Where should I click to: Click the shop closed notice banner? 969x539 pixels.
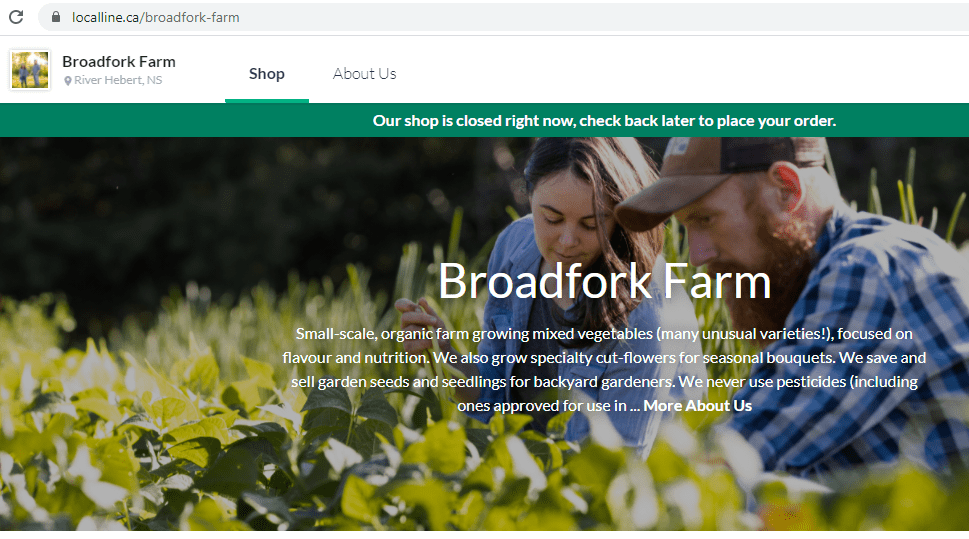click(484, 121)
